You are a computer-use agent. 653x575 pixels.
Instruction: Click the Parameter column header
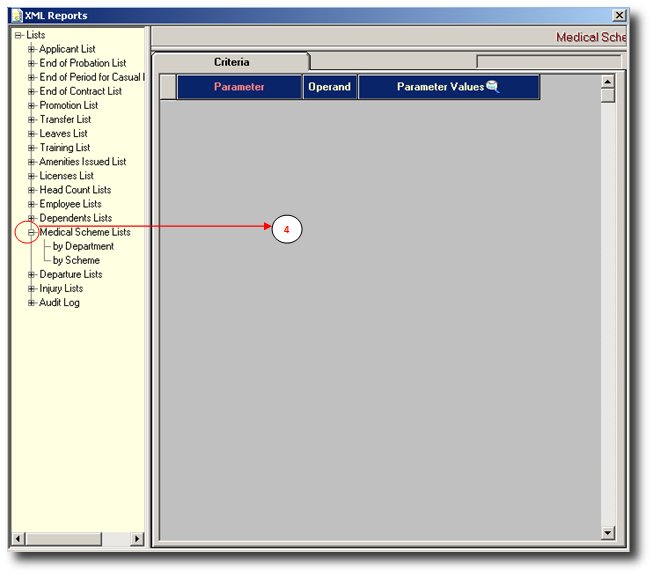(x=239, y=87)
